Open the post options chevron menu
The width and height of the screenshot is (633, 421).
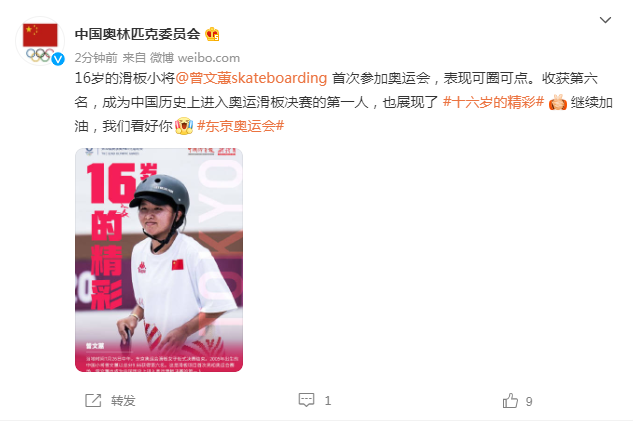605,20
